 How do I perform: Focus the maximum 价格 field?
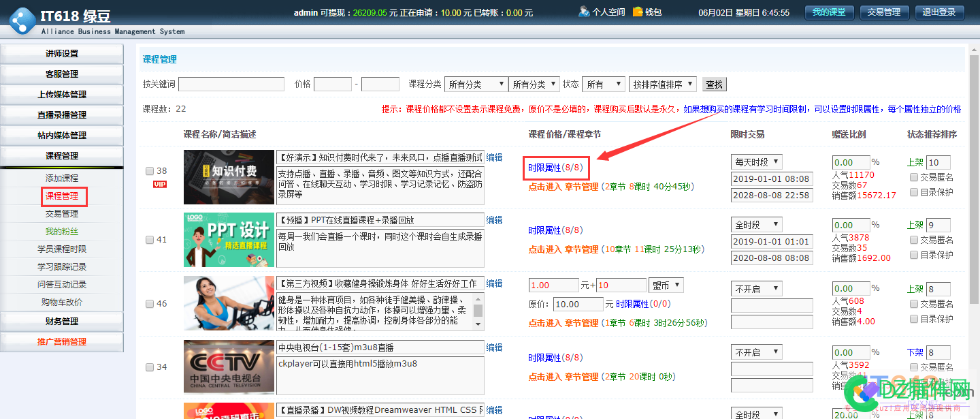380,84
